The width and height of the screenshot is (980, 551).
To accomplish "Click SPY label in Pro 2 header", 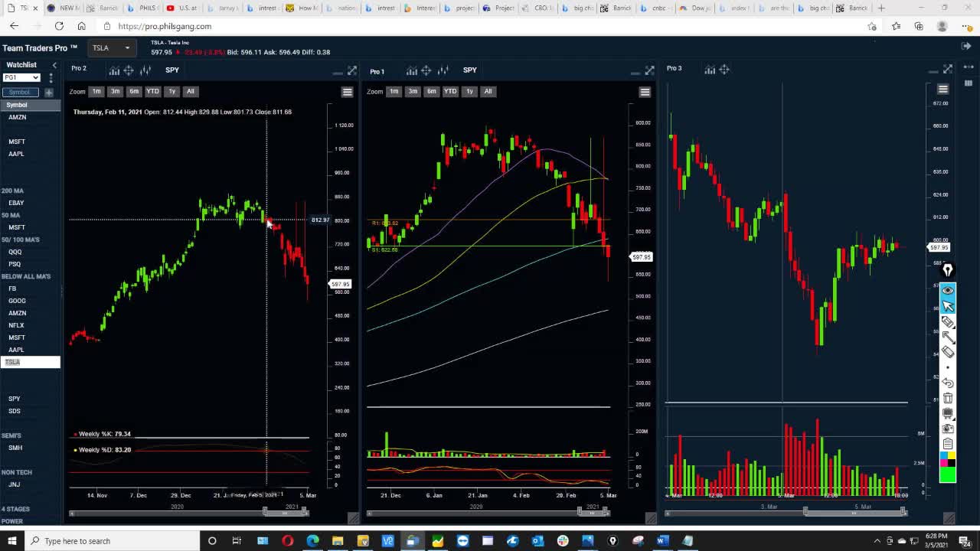I will pyautogui.click(x=172, y=70).
